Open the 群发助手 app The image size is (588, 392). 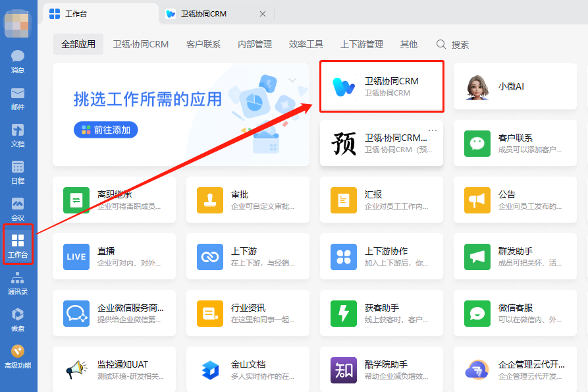click(515, 256)
